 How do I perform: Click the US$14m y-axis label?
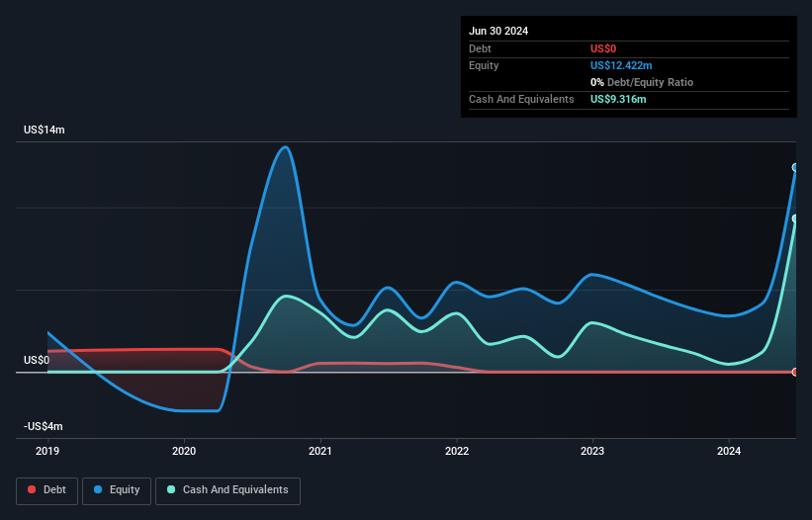45,130
